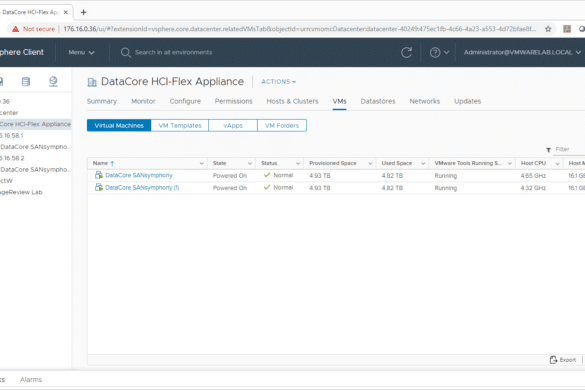Viewport: 585px width, 390px height.
Task: Click the filter funnel icon
Action: pos(548,150)
